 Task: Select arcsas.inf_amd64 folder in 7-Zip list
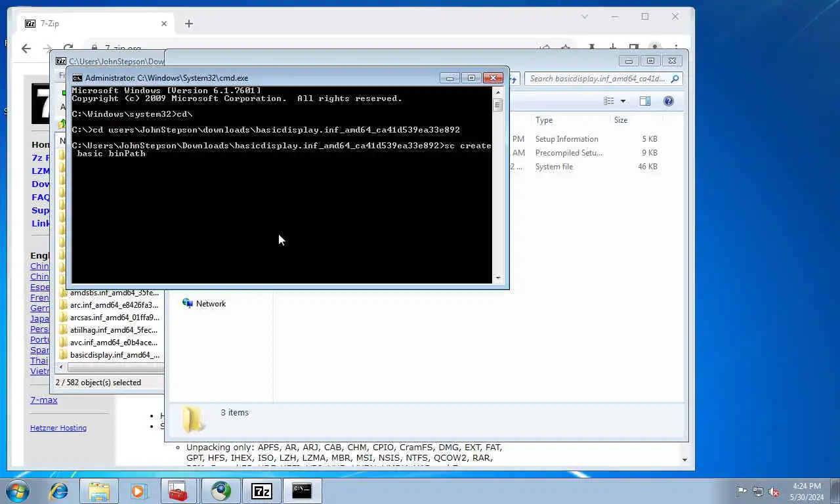(114, 318)
